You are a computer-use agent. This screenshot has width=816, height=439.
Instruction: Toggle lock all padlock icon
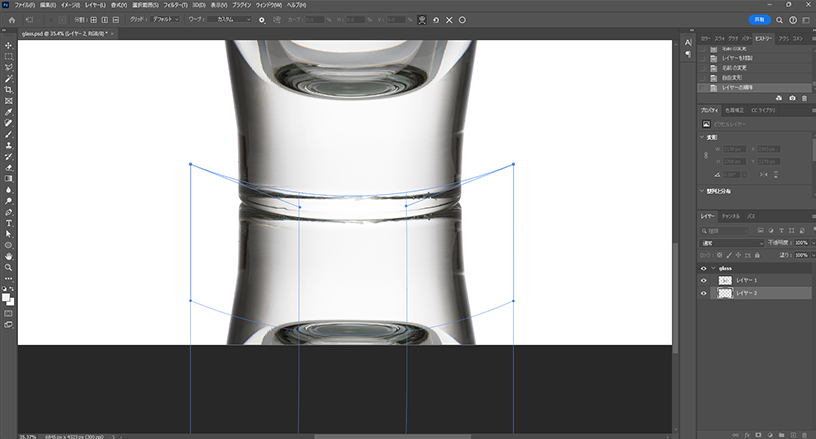click(757, 255)
